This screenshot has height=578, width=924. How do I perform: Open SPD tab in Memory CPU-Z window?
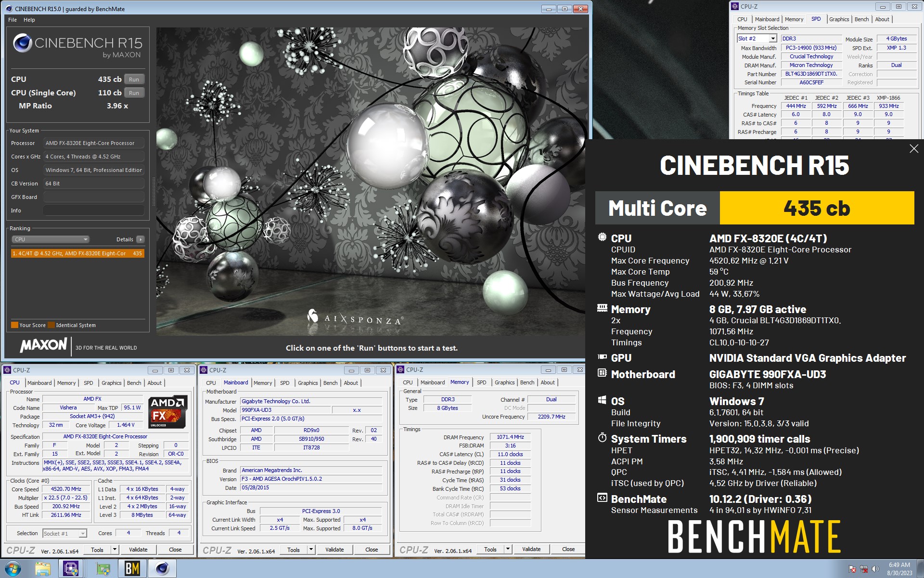(481, 382)
